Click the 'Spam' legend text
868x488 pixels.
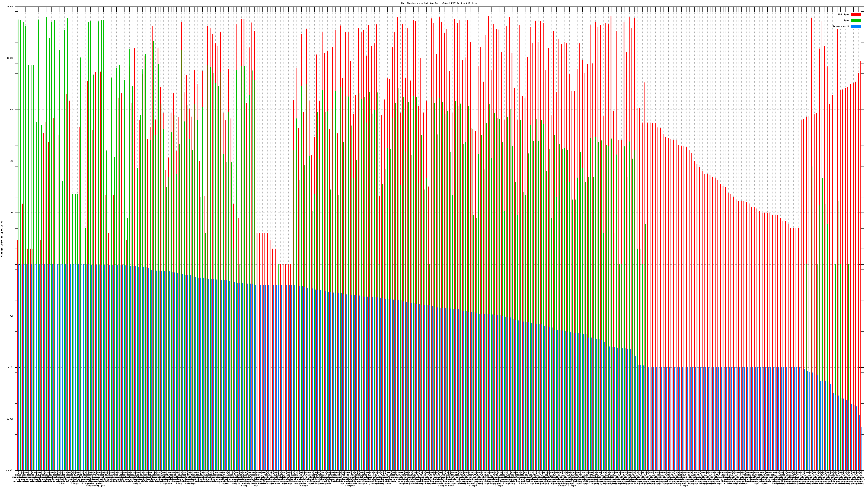[846, 21]
